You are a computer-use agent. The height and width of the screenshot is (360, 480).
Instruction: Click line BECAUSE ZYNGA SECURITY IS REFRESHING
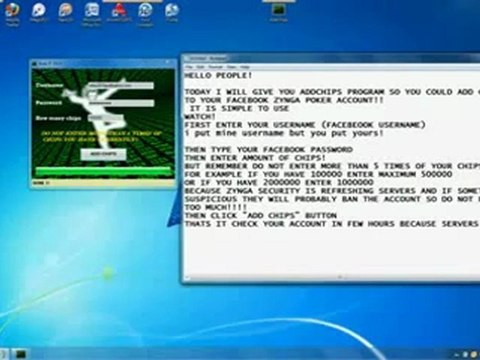click(x=332, y=191)
